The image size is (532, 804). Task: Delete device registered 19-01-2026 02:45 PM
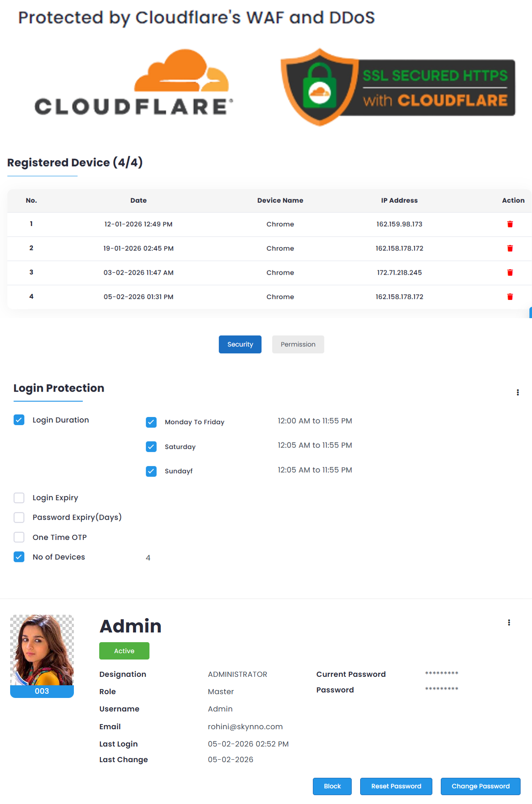(510, 248)
